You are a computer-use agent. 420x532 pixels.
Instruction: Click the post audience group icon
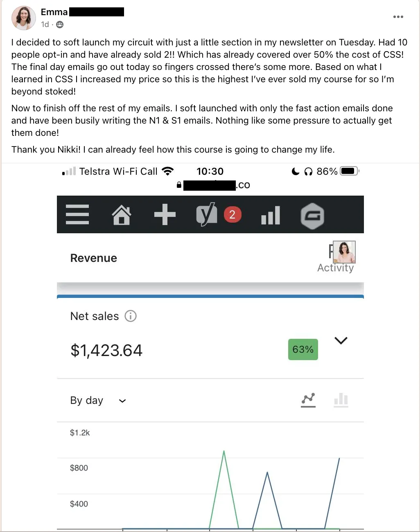tap(60, 25)
